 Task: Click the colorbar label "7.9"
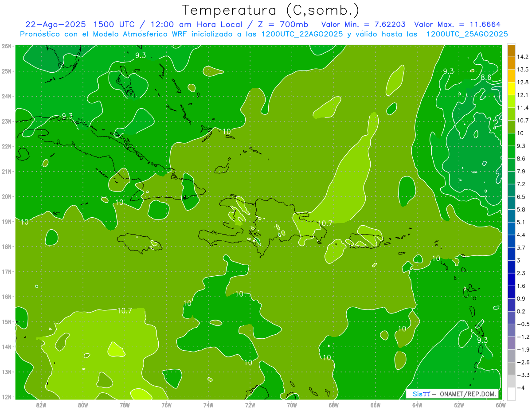[x=521, y=171]
